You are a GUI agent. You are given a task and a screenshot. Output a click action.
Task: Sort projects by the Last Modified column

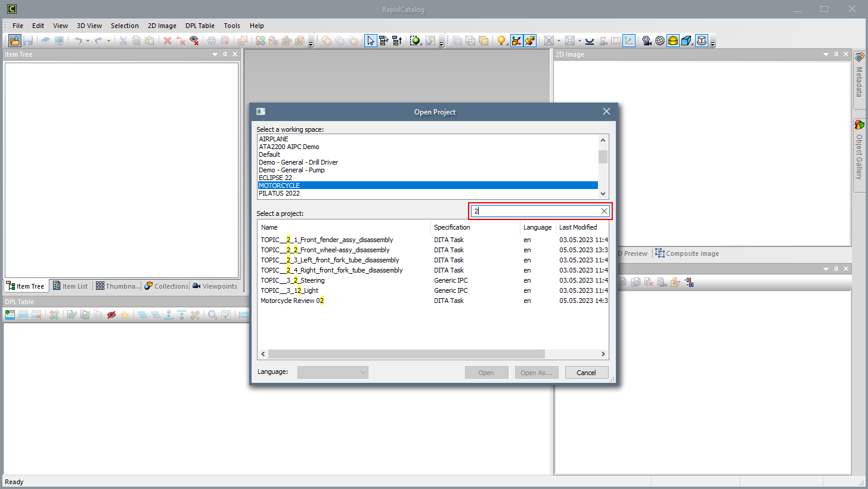578,227
